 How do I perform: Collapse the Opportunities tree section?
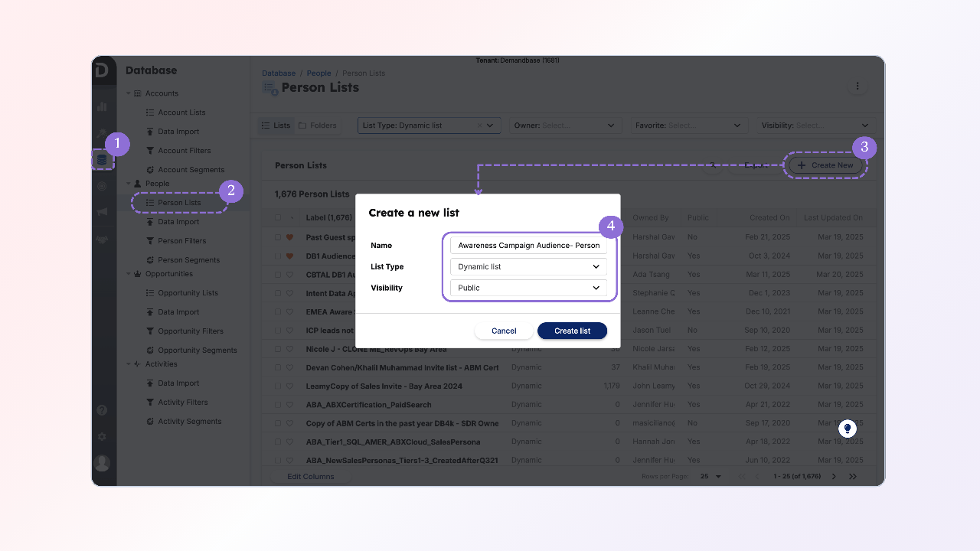(129, 274)
